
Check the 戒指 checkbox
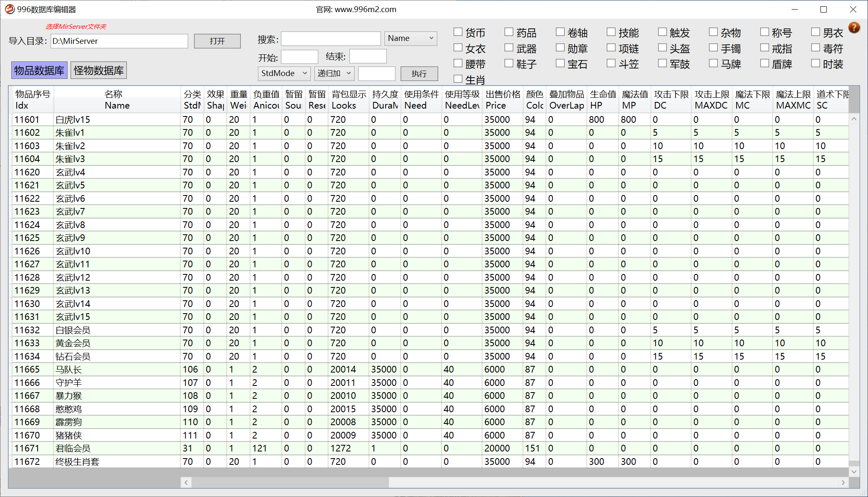pyautogui.click(x=765, y=48)
